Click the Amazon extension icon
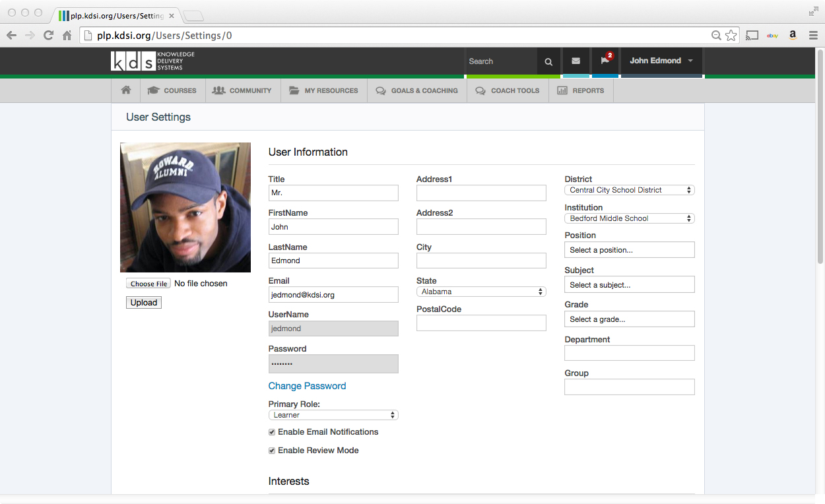 pos(793,36)
